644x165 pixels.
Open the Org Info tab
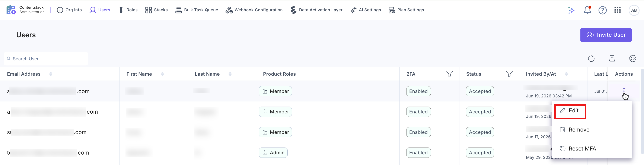(x=69, y=10)
